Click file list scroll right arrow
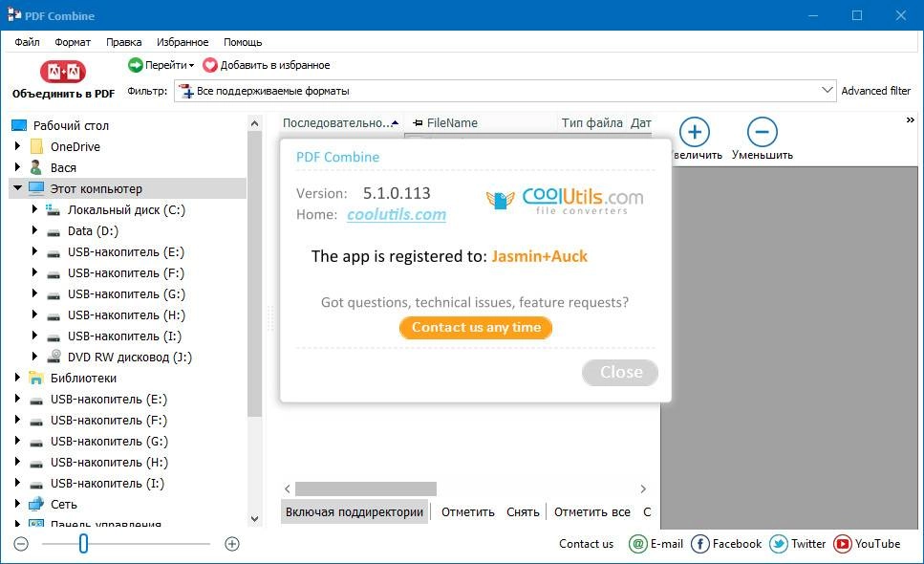The height and width of the screenshot is (564, 924). pyautogui.click(x=643, y=488)
